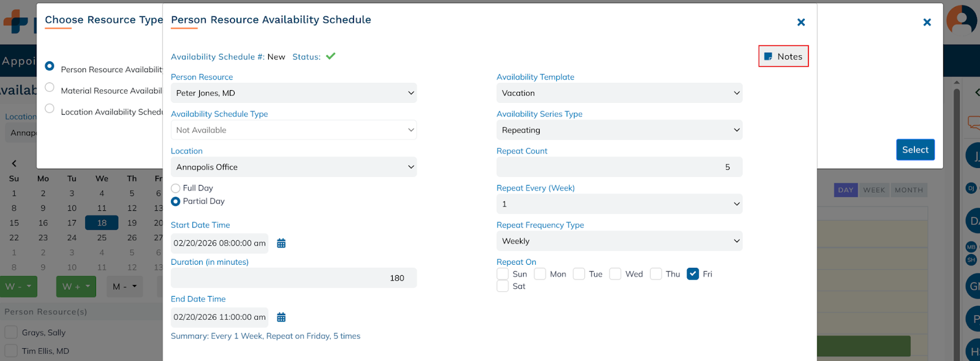Open the Notes panel
This screenshot has width=980, height=361.
[x=783, y=56]
